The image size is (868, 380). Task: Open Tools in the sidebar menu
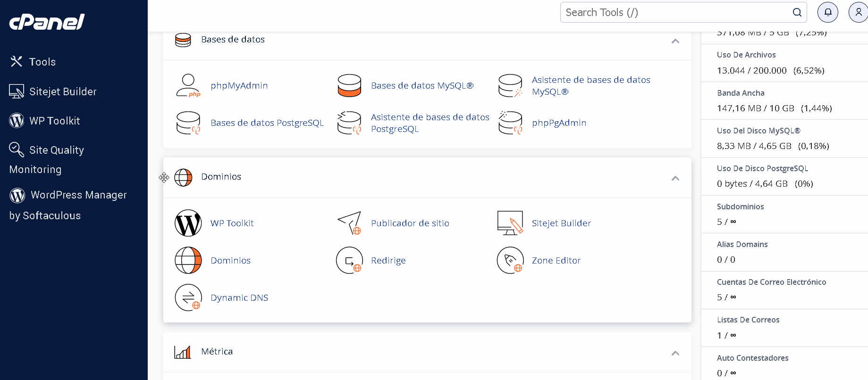pyautogui.click(x=42, y=62)
